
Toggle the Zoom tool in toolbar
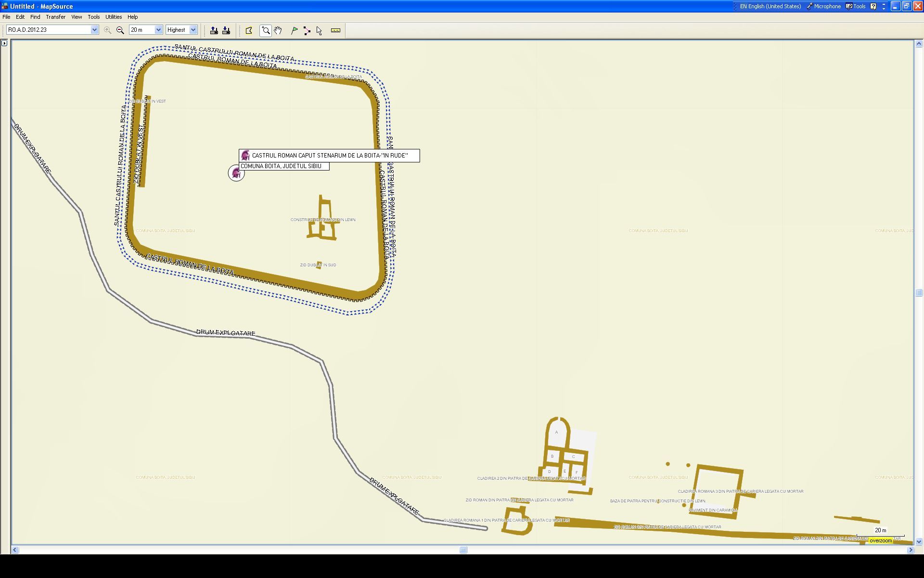pos(266,30)
